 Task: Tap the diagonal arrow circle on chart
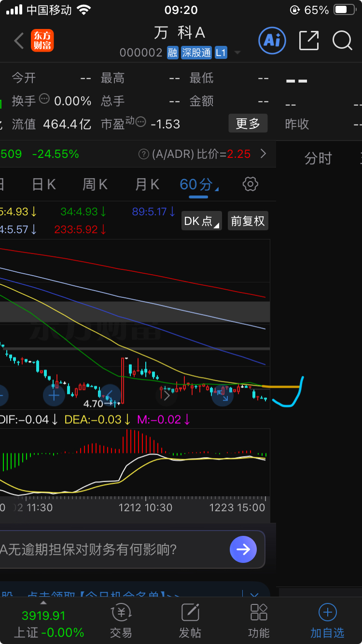point(223,395)
